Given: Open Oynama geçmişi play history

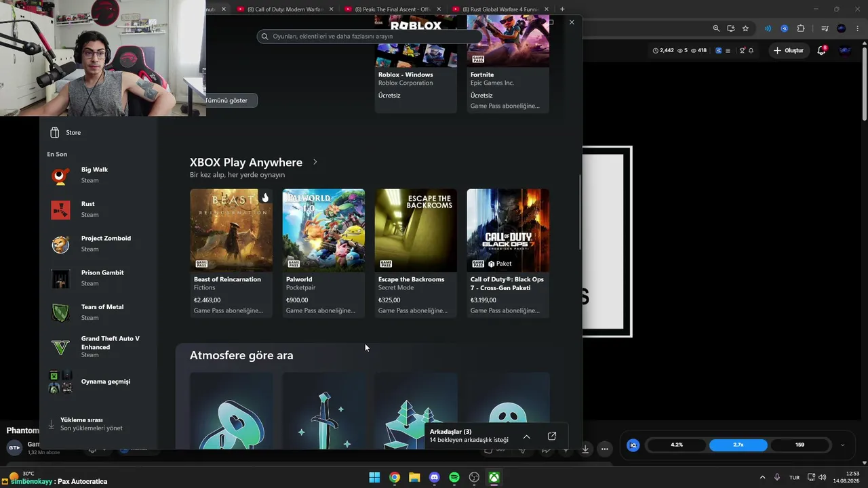Looking at the screenshot, I should (x=98, y=382).
